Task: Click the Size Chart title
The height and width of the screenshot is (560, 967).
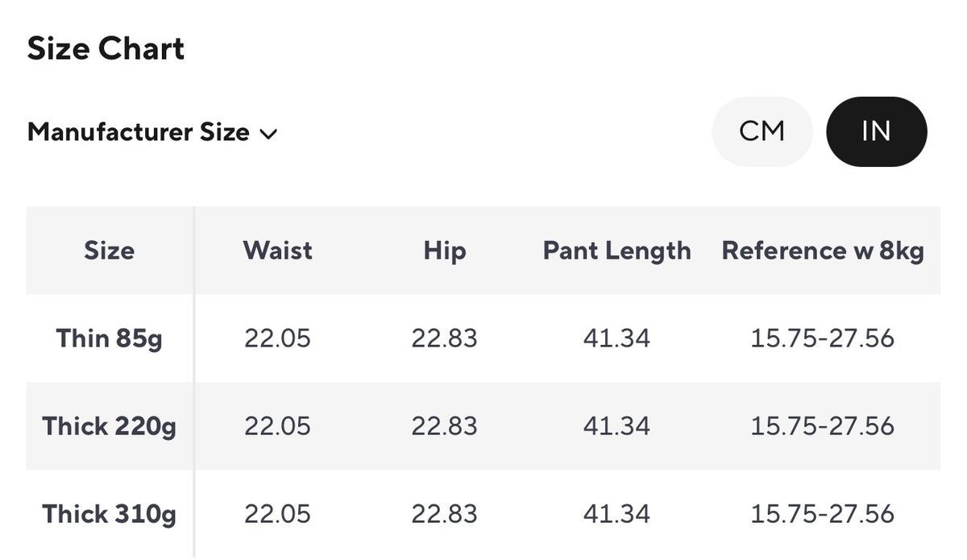Action: pos(106,48)
